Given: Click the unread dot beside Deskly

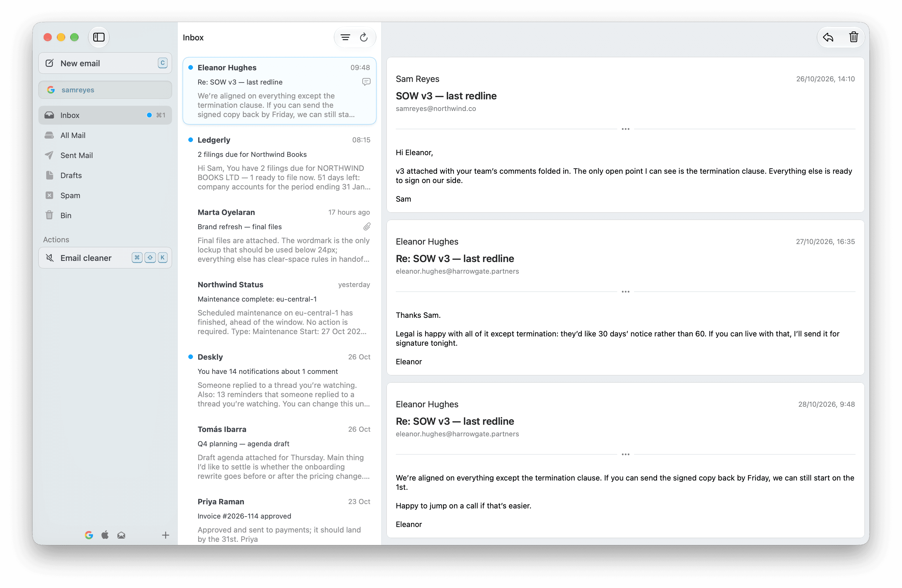Looking at the screenshot, I should 191,357.
